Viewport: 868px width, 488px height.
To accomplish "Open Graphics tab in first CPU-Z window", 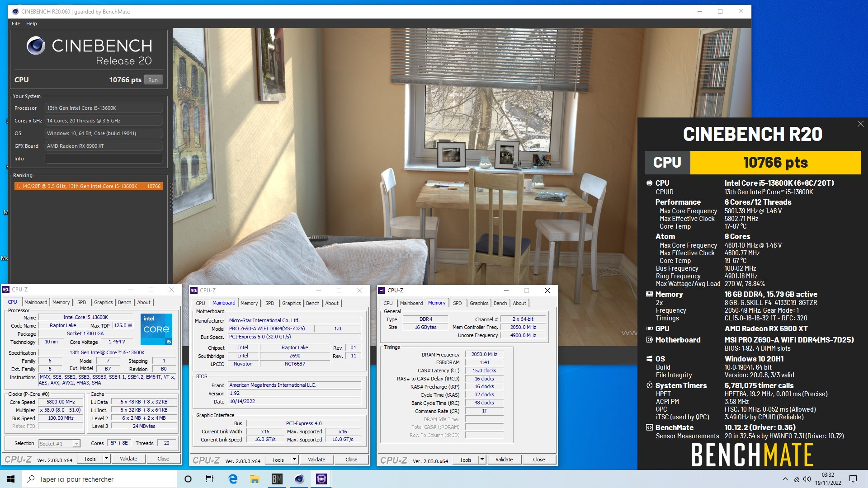I will click(104, 302).
